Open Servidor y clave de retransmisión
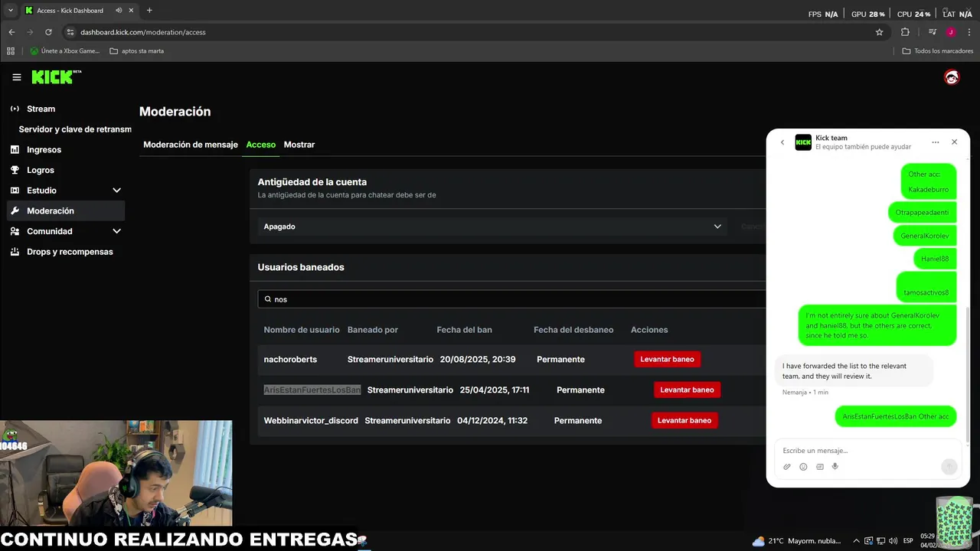This screenshot has width=980, height=551. (x=75, y=129)
